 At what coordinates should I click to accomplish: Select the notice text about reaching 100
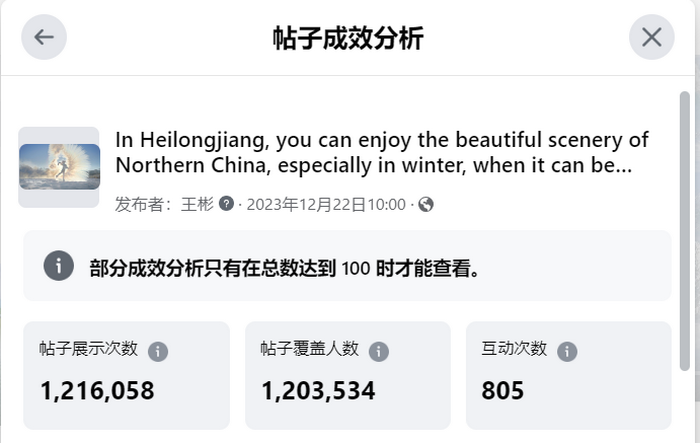(284, 268)
